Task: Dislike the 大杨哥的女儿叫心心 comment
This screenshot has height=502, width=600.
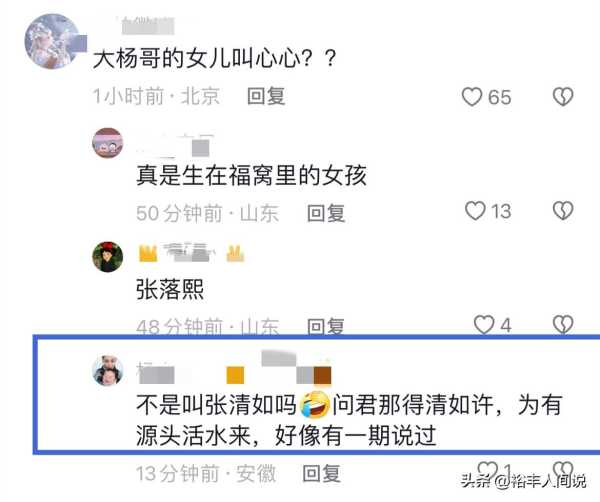Action: coord(563,96)
